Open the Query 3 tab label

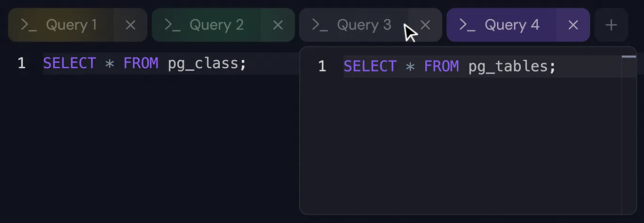point(364,25)
